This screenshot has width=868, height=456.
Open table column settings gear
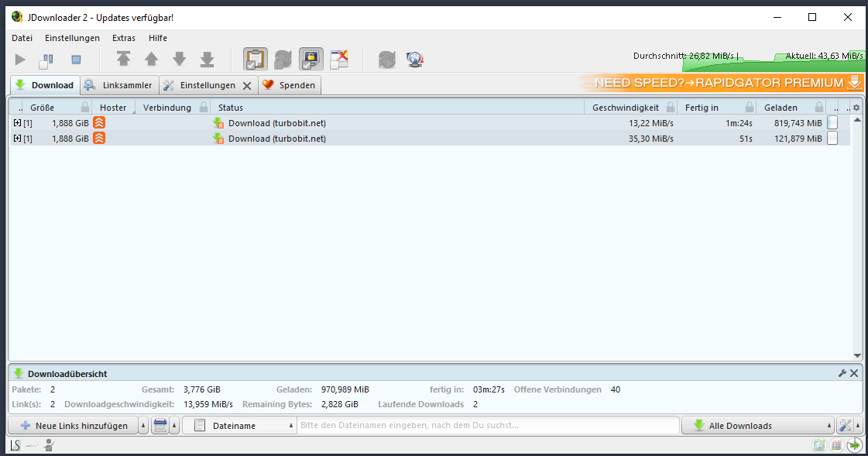coord(856,108)
